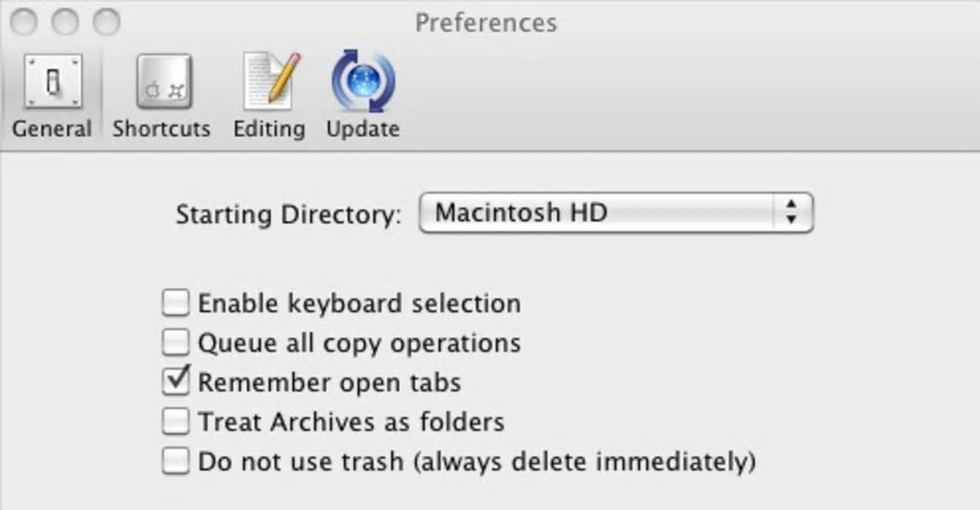Check Queue all copy operations
The image size is (980, 510).
pyautogui.click(x=175, y=343)
